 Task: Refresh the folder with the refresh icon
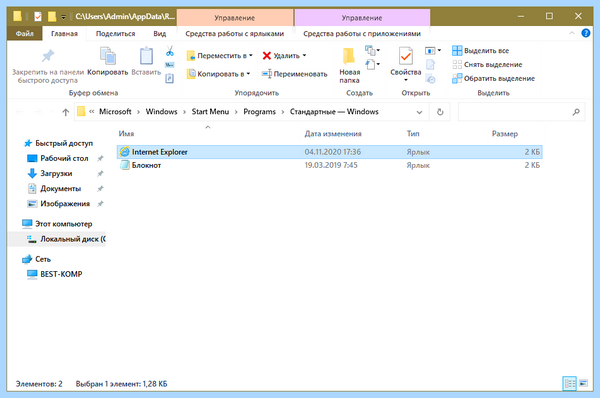click(440, 112)
